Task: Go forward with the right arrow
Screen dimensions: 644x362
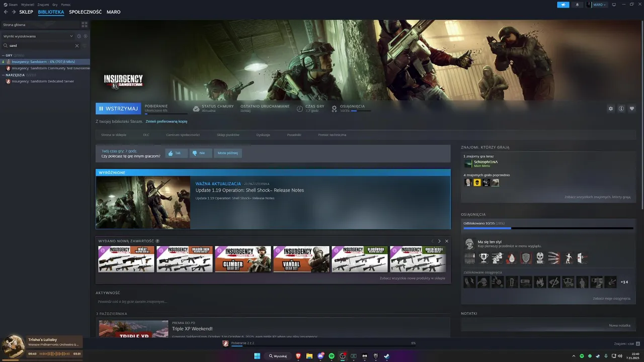Action: click(14, 12)
